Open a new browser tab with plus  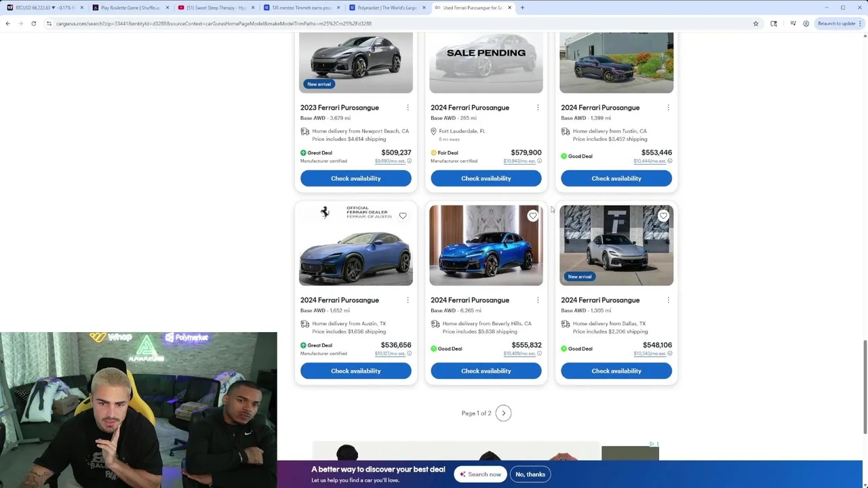click(522, 7)
